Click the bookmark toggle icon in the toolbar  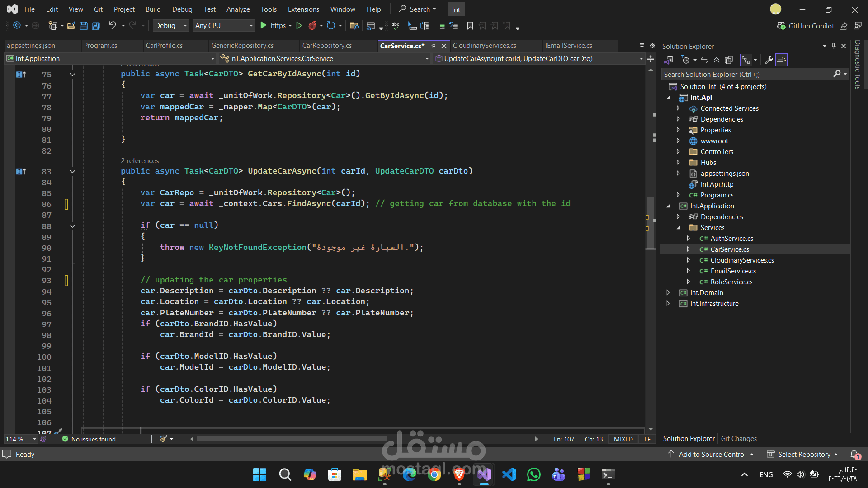coord(470,26)
